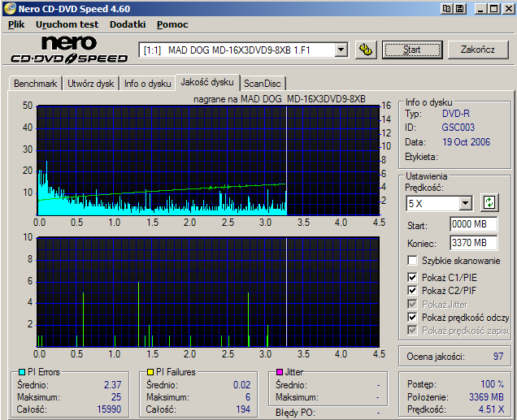Screen dimensions: 517x420
Task: Disable Pokaż prędkość odczytu checkbox
Action: (412, 317)
